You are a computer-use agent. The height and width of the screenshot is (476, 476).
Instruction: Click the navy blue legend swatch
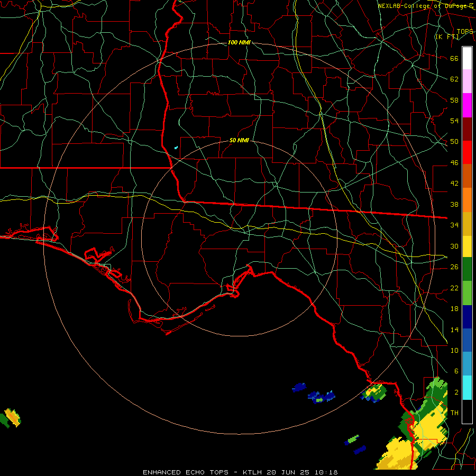(x=467, y=317)
